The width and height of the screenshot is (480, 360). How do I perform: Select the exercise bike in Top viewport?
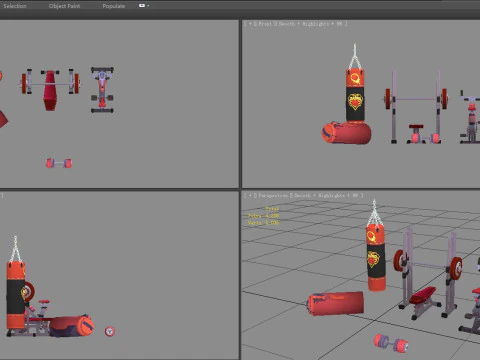pos(102,90)
